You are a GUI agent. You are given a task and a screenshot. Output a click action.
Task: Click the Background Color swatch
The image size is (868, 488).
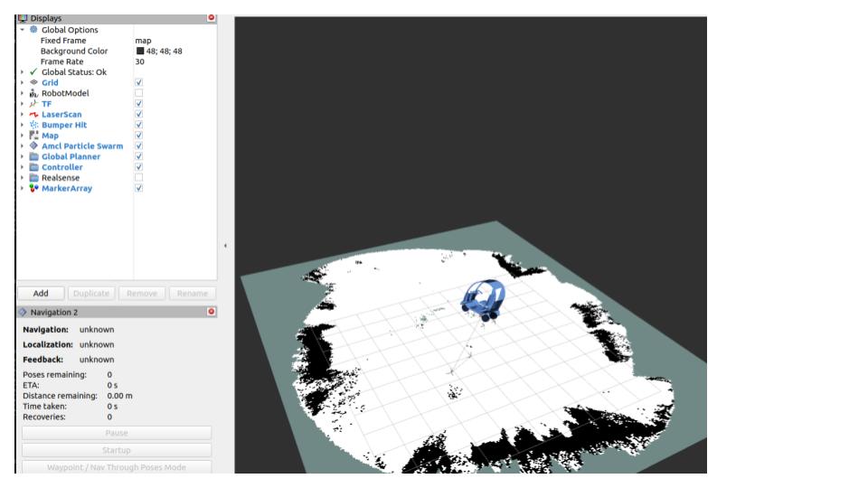point(140,51)
